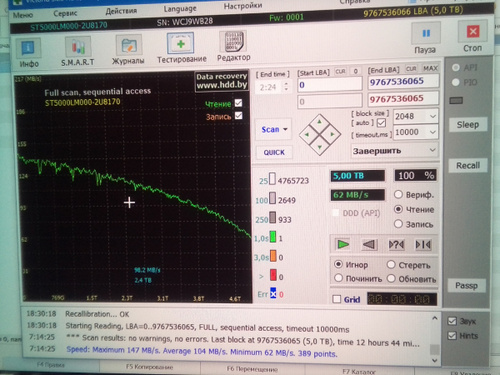Click the Sleep button
Image resolution: width=500 pixels, height=375 pixels.
[x=468, y=125]
